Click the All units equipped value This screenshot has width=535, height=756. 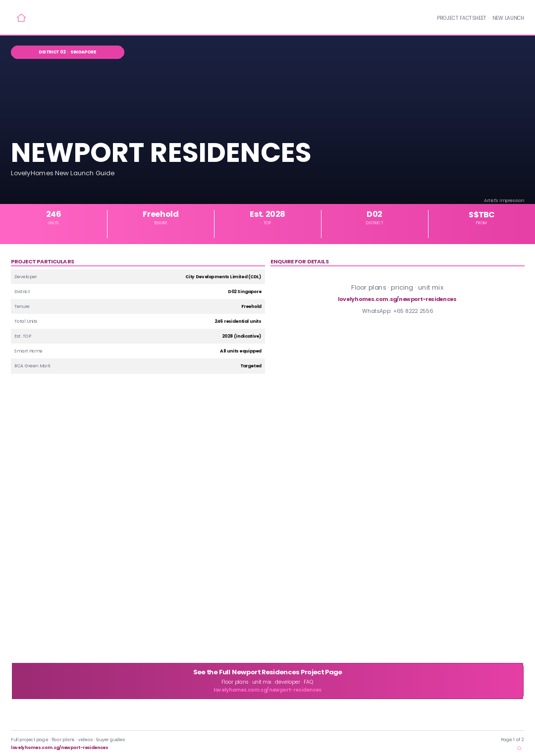point(241,351)
